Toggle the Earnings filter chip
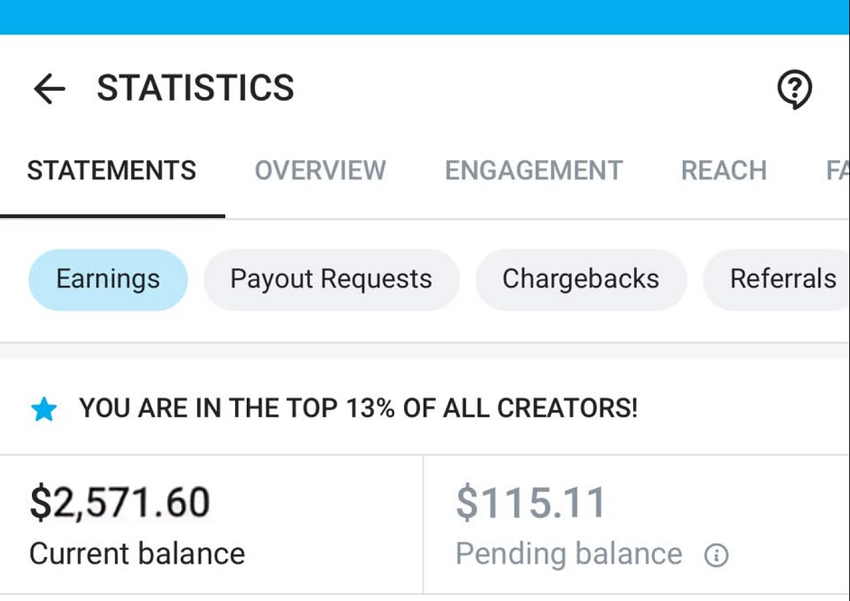Image resolution: width=850 pixels, height=601 pixels. (107, 280)
